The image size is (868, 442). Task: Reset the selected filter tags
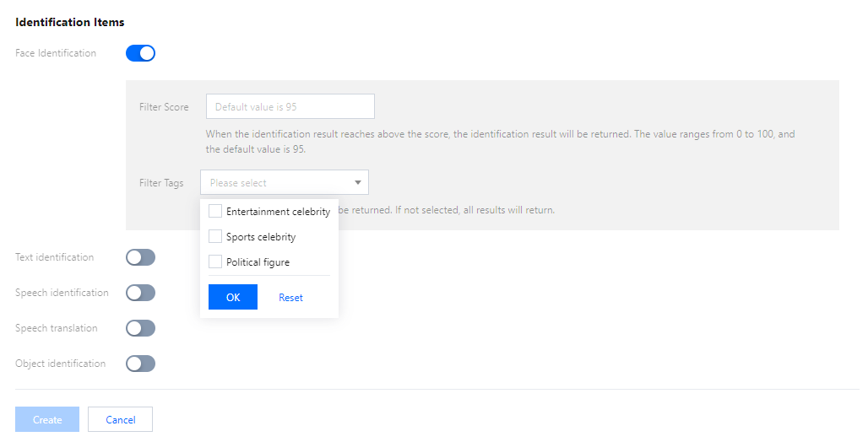pyautogui.click(x=290, y=298)
